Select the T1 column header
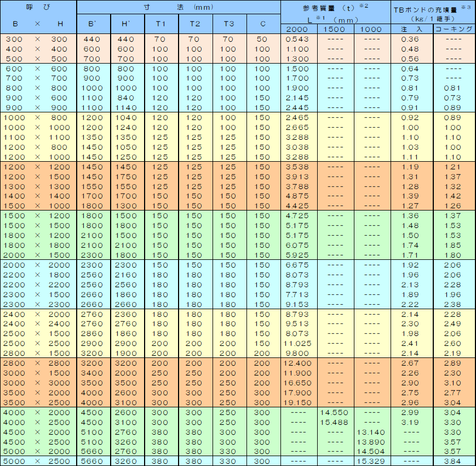 [x=161, y=24]
